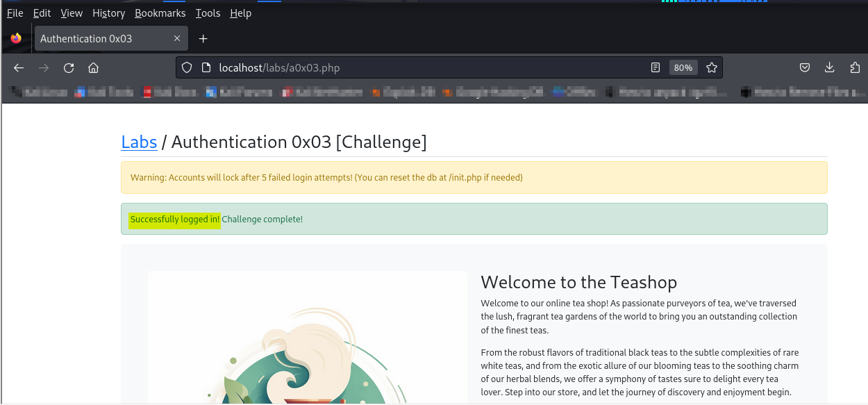Open the Tools menu
The width and height of the screenshot is (868, 405).
[x=208, y=13]
